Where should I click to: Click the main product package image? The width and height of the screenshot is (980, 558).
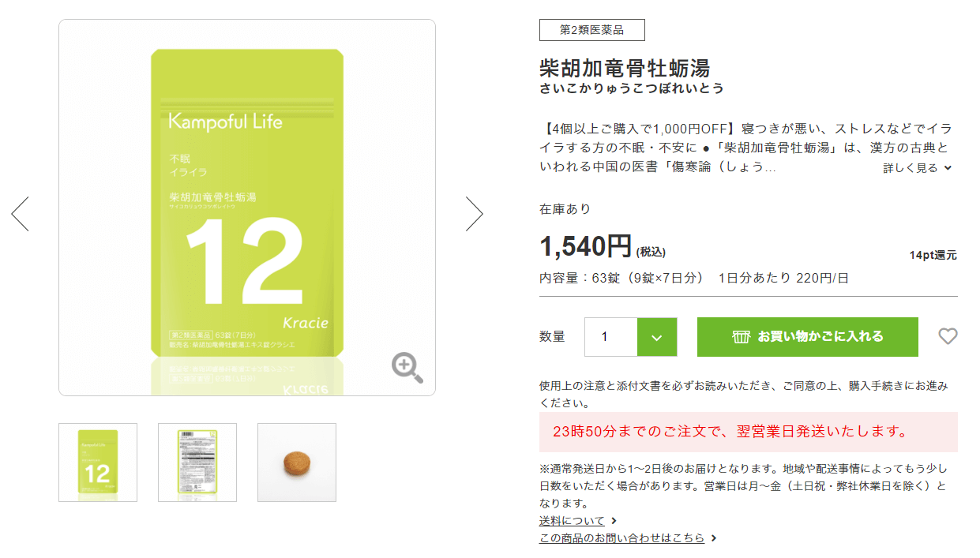247,207
